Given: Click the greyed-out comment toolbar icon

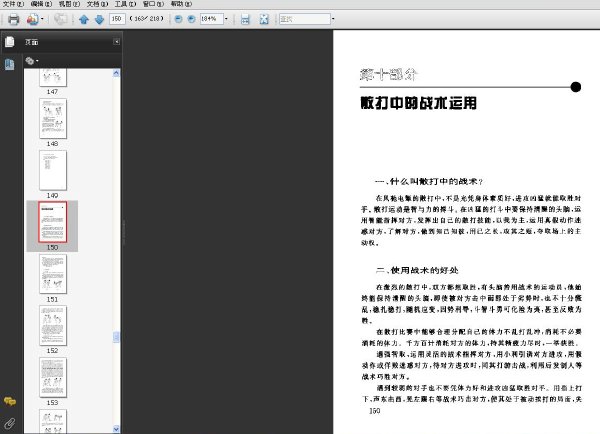Looking at the screenshot, I should tap(60, 19).
